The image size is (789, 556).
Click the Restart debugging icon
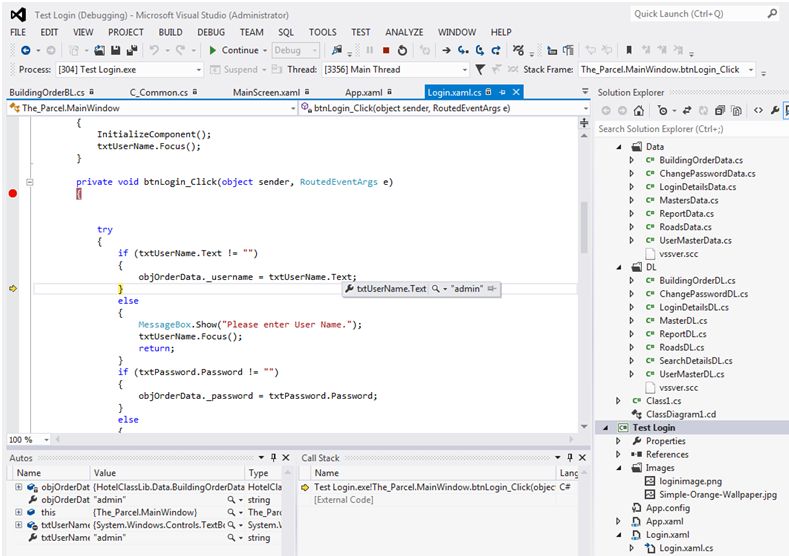pyautogui.click(x=402, y=50)
